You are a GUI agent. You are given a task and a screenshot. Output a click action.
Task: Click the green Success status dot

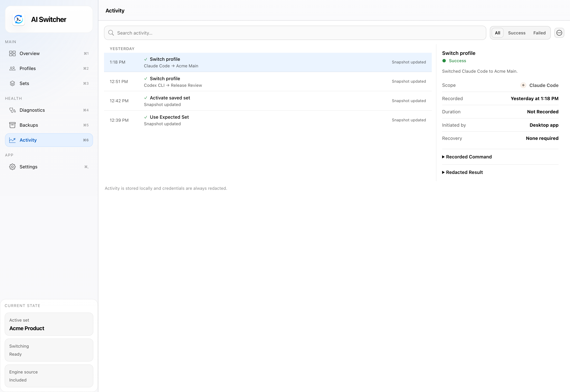click(x=444, y=61)
